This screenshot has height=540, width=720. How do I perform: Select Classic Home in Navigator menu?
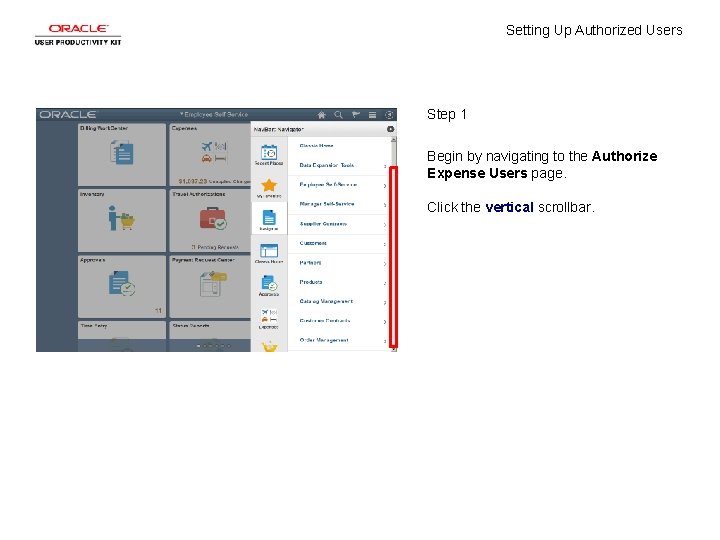point(316,146)
